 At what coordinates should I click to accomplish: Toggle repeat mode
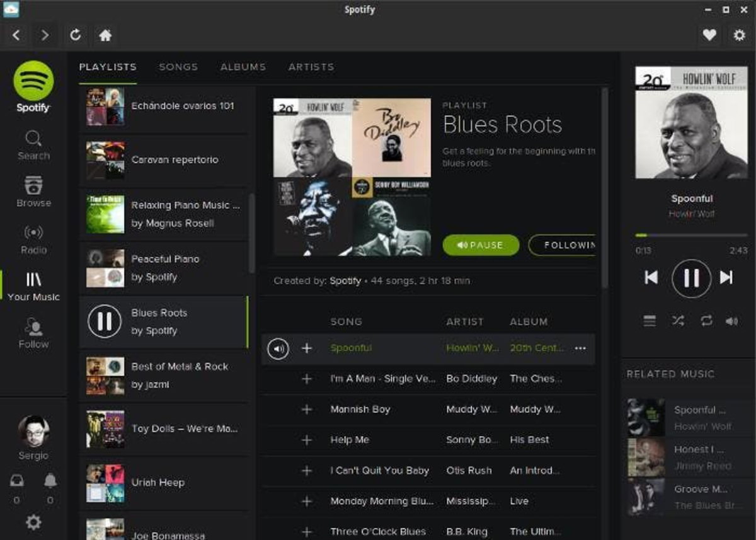706,321
